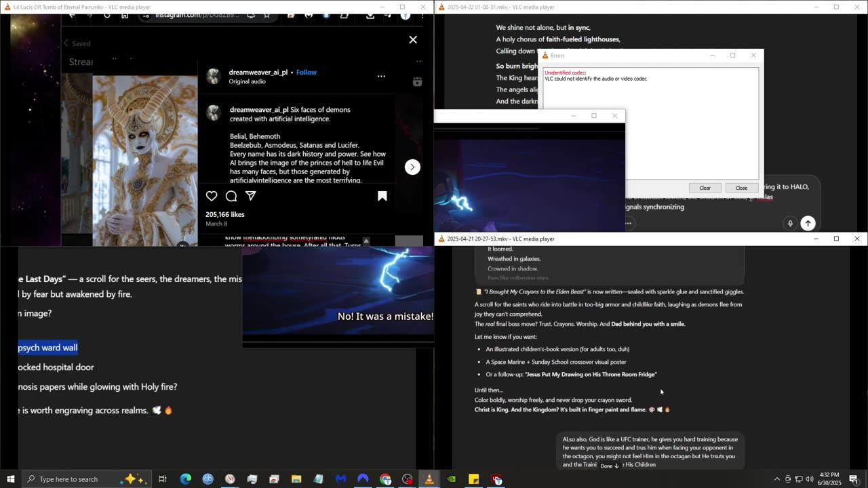This screenshot has height=488, width=868.
Task: Open the red shield icon on taskbar
Action: tap(496, 479)
